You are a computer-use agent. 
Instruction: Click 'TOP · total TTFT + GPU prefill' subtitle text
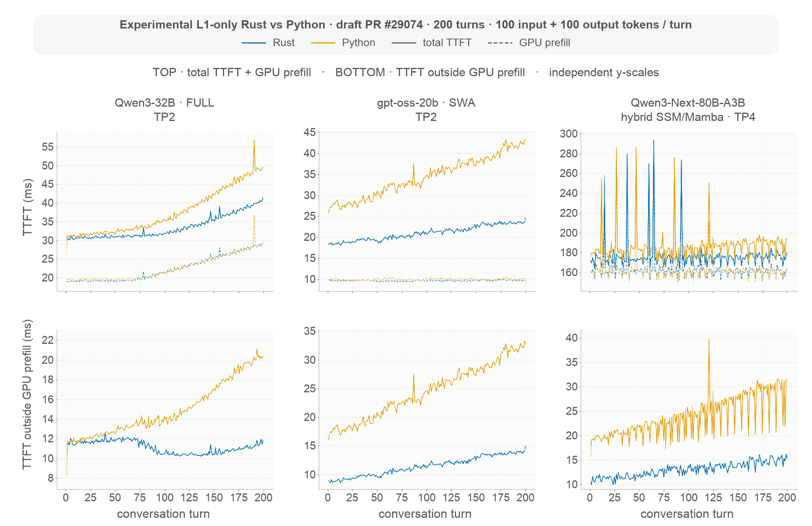[232, 72]
